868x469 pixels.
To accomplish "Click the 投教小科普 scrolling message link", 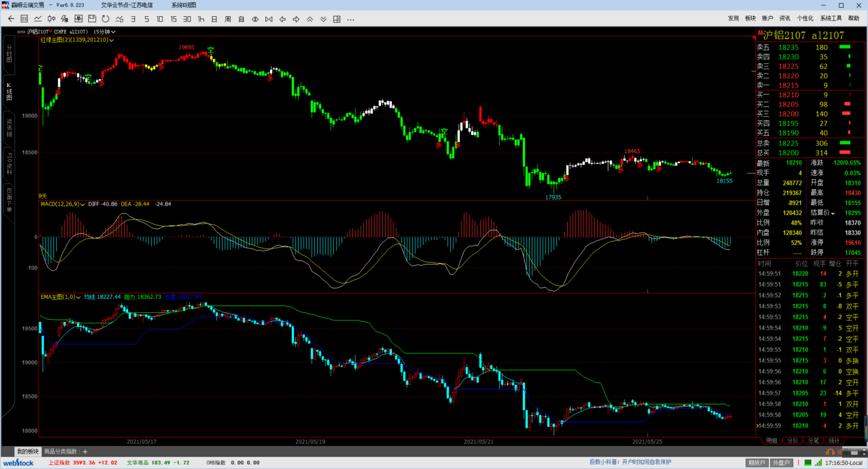I will click(630, 462).
